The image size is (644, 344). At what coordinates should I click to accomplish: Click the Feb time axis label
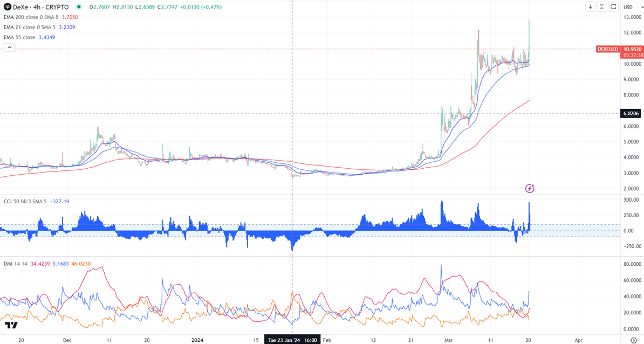click(x=327, y=340)
